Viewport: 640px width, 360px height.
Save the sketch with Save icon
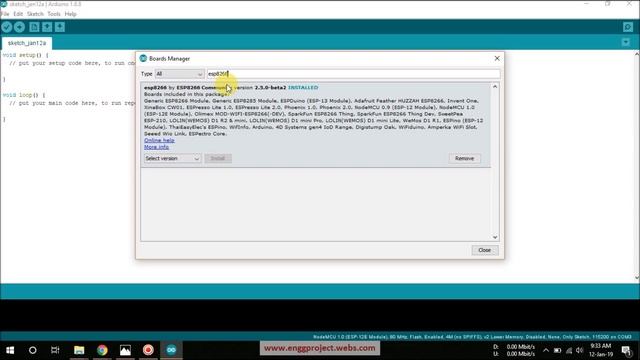click(60, 27)
